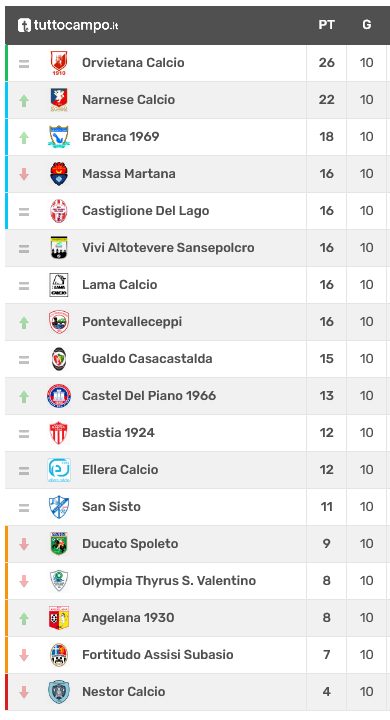
Task: Click the Orvietana Calcio team crest
Action: point(59,63)
